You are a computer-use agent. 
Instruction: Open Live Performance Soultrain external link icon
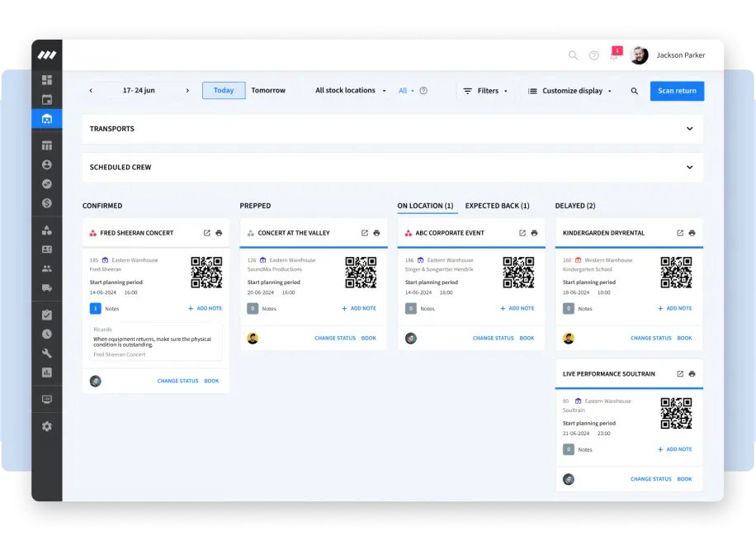680,374
